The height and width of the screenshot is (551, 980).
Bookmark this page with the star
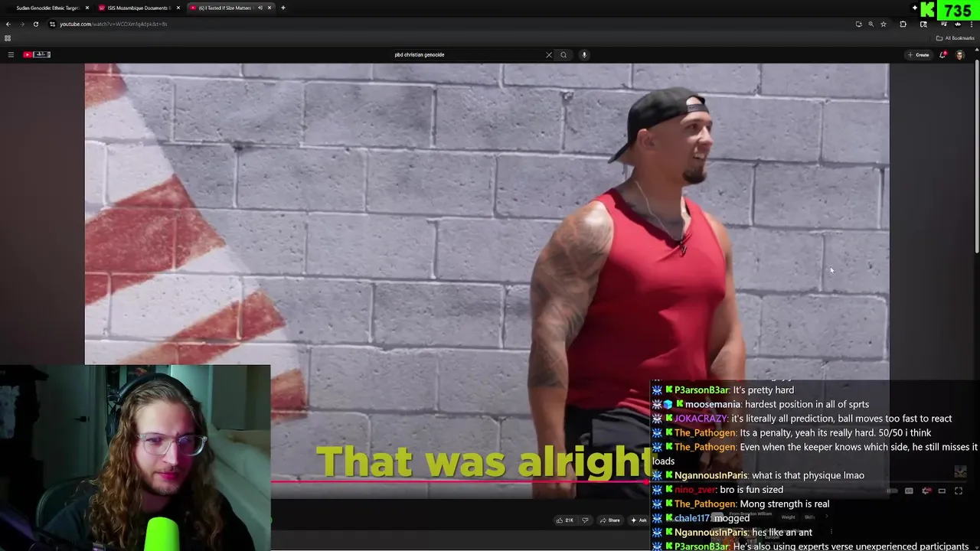(884, 24)
